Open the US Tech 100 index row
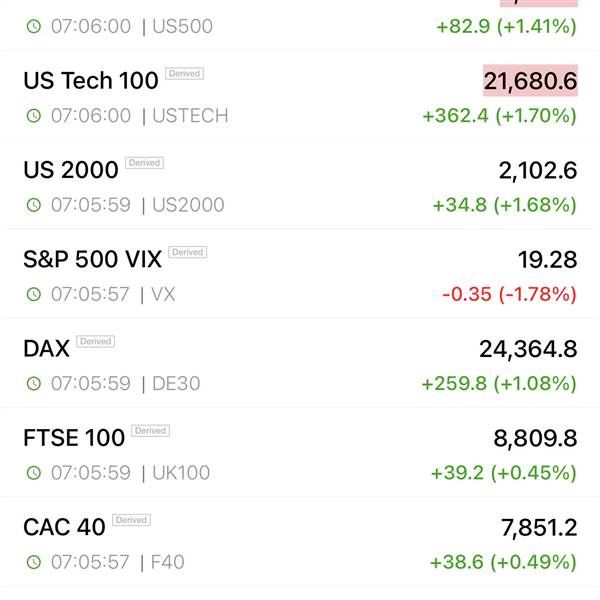The image size is (600, 600). (x=300, y=96)
